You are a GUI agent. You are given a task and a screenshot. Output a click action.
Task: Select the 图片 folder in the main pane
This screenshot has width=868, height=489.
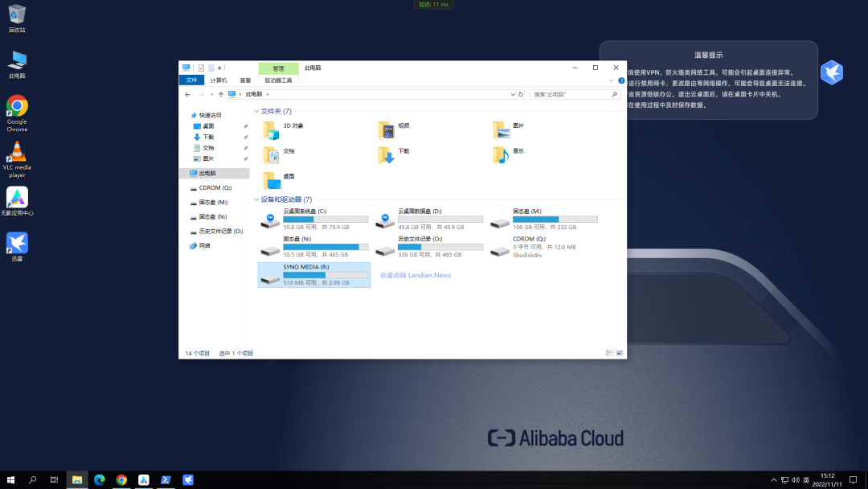tap(508, 130)
